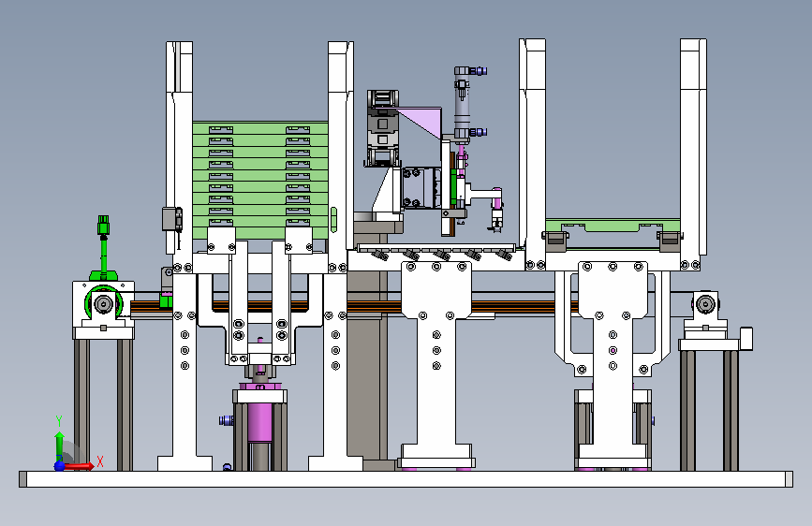The image size is (812, 526).
Task: Select the purple triangular gusset bracket
Action: tap(421, 123)
